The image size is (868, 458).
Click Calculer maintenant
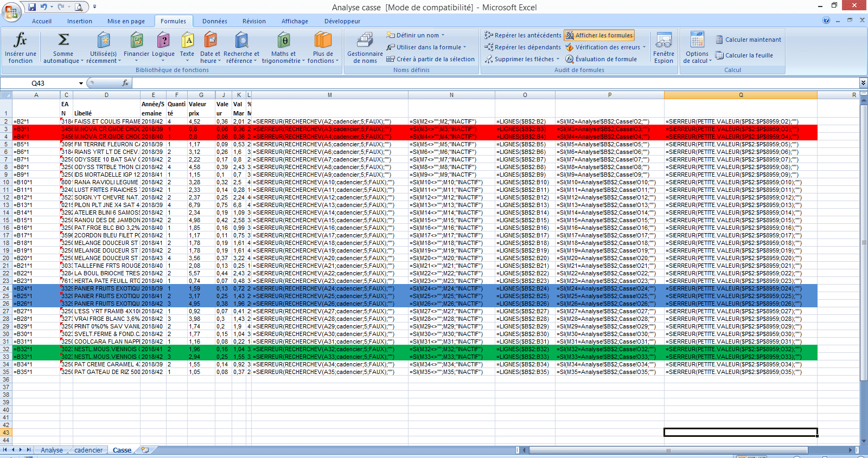click(x=749, y=40)
